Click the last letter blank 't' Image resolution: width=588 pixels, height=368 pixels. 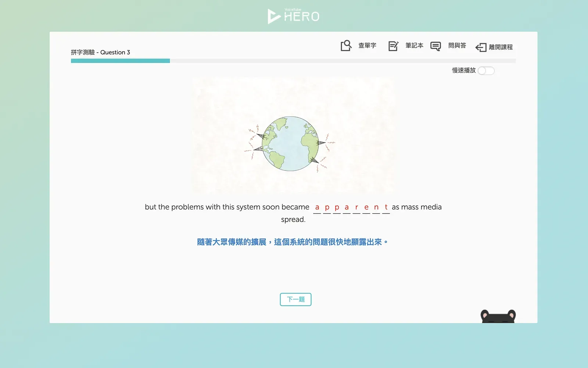click(386, 208)
